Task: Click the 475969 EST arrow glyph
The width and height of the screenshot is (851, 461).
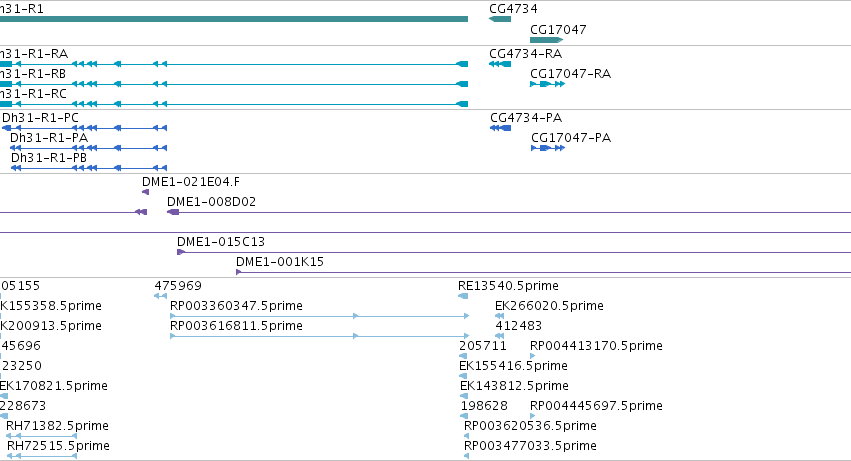Action: coord(160,296)
